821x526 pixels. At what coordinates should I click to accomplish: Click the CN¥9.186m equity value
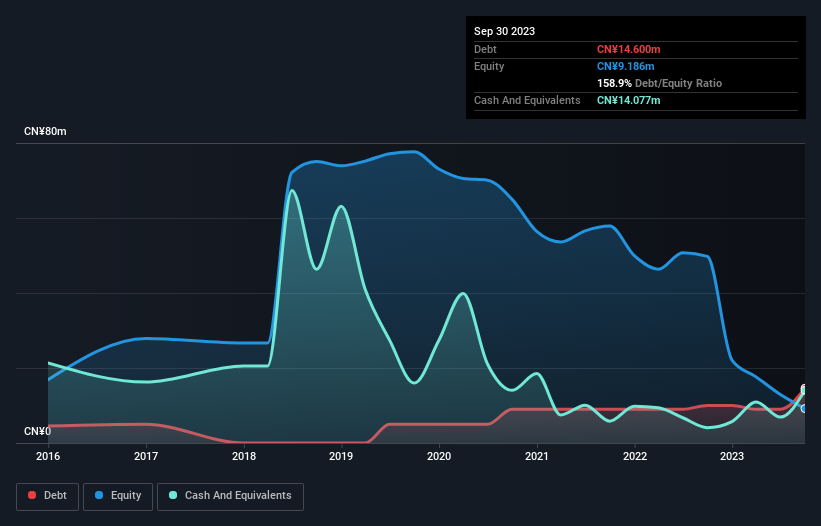(x=625, y=66)
